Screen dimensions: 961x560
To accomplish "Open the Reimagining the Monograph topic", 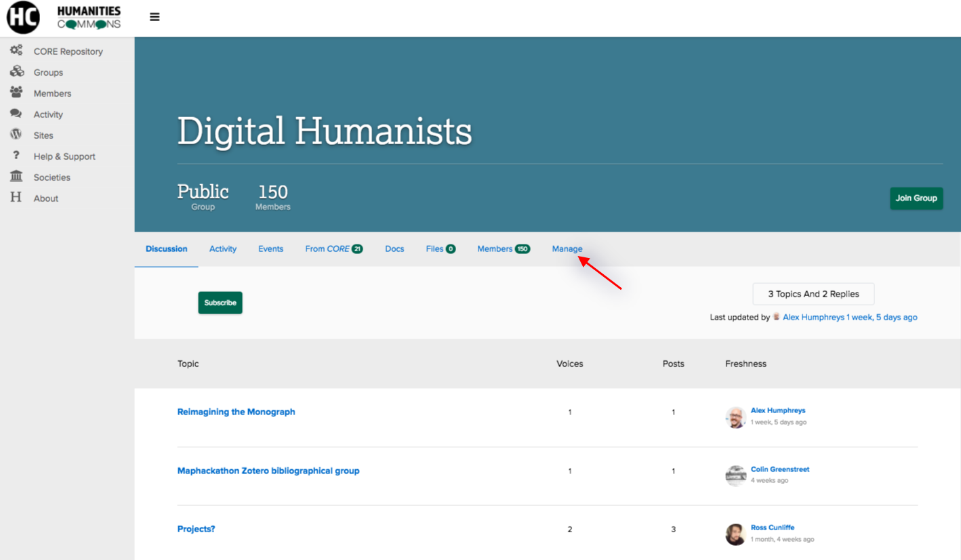I will click(236, 412).
